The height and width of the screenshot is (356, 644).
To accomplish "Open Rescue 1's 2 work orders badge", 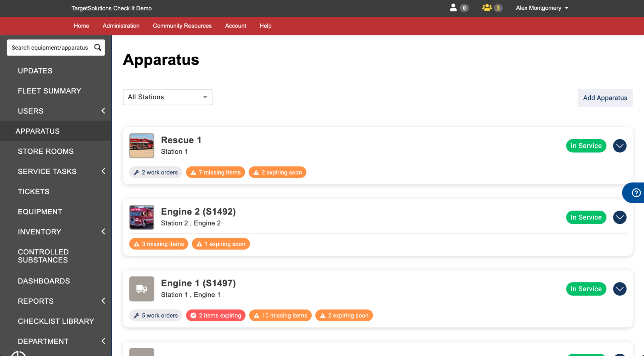I will tap(156, 172).
